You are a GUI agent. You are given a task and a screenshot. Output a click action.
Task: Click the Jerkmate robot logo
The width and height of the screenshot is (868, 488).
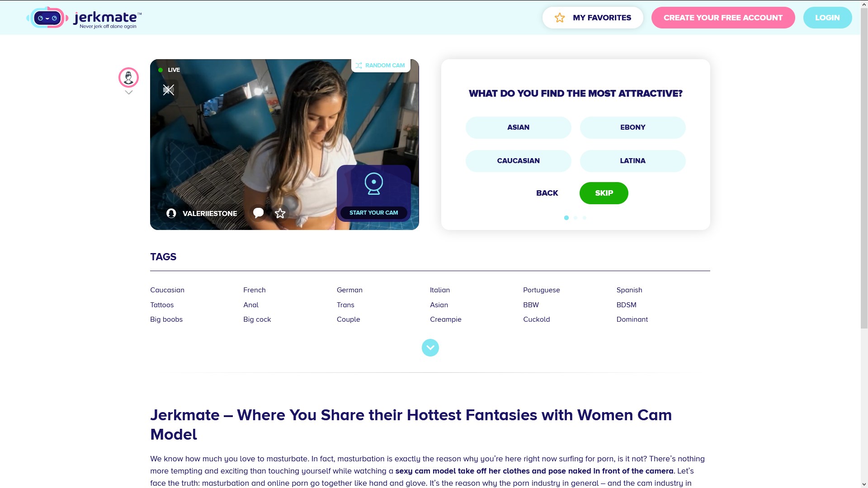(47, 18)
